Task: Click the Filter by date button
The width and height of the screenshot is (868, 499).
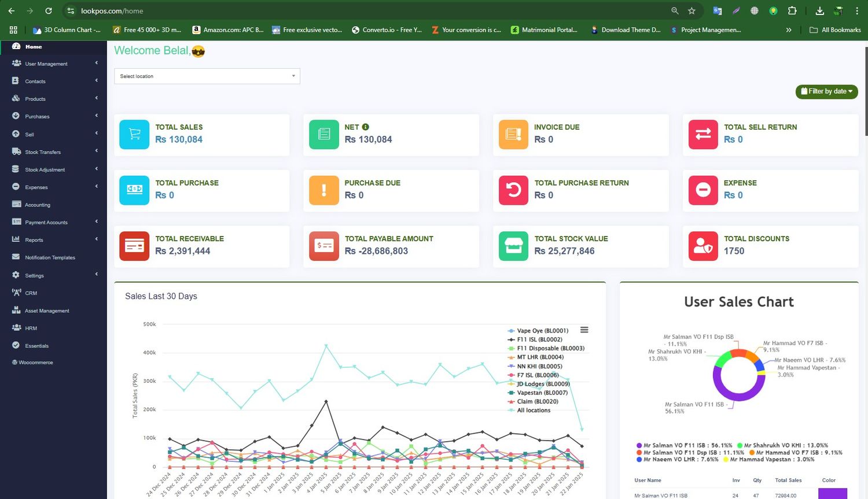Action: click(x=826, y=91)
